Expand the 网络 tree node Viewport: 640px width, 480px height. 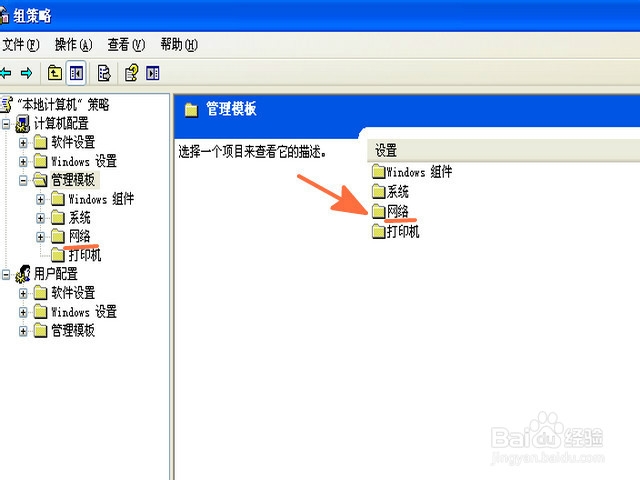(x=40, y=237)
